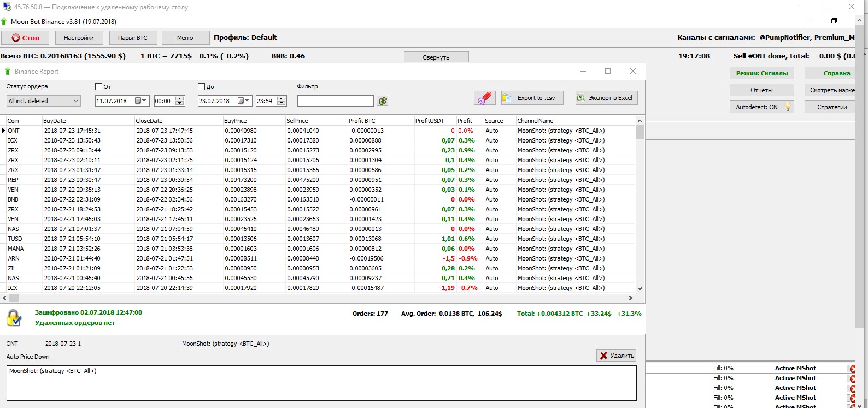This screenshot has height=408, width=868.
Task: Click the Moon Bot Binance app icon in title bar
Action: click(x=4, y=22)
